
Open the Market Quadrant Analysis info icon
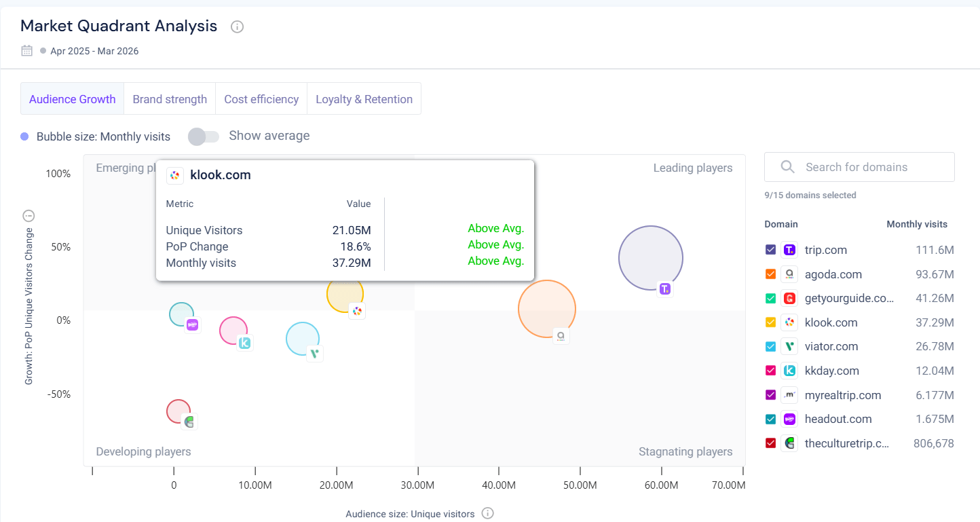[x=237, y=27]
